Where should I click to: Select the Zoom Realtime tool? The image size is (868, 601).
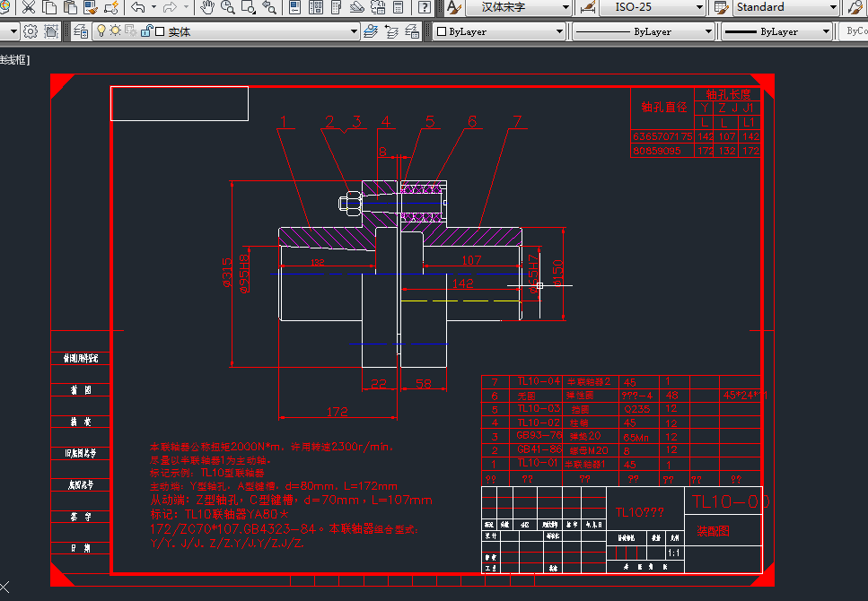(227, 7)
